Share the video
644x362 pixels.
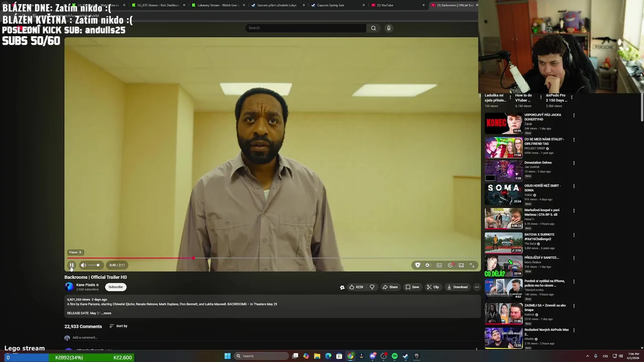[390, 287]
